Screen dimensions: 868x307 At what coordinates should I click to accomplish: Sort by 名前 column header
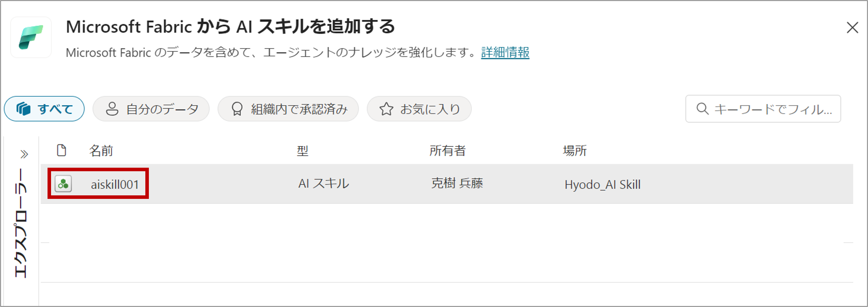tap(101, 151)
